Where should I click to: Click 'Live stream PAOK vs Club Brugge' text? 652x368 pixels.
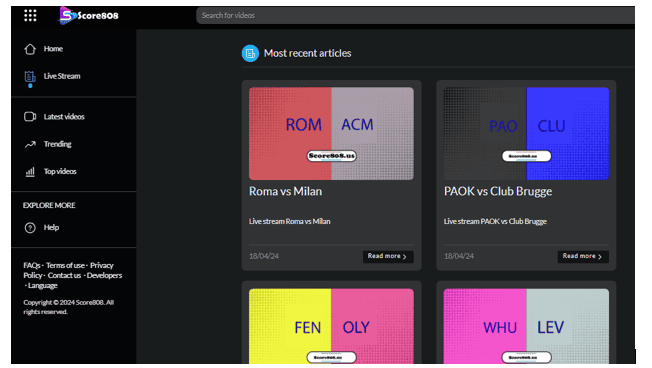coord(495,221)
